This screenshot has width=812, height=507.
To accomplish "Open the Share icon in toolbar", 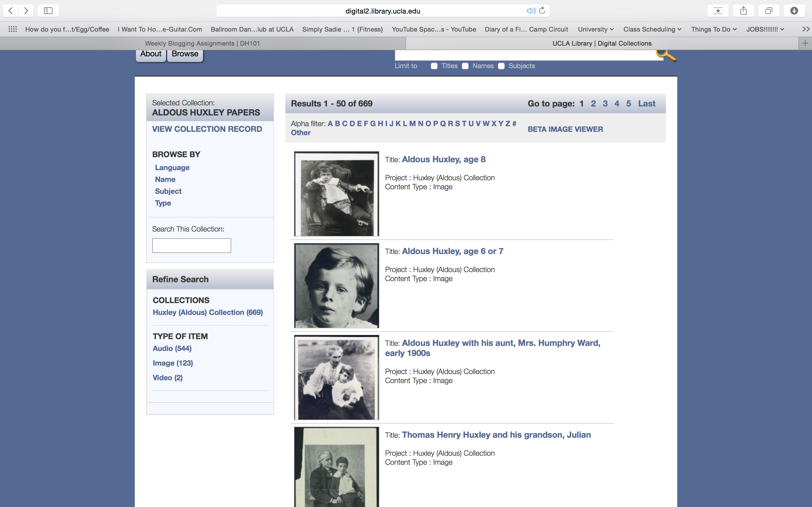I will point(743,11).
